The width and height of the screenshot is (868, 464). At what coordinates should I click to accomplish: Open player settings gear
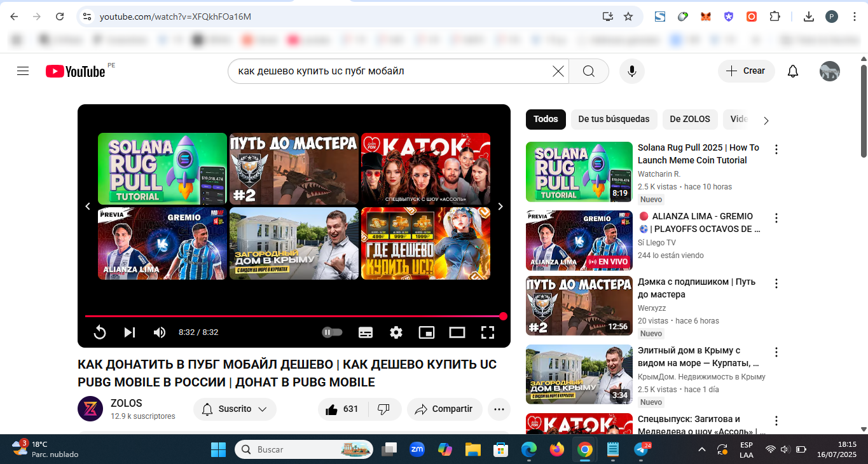[396, 332]
